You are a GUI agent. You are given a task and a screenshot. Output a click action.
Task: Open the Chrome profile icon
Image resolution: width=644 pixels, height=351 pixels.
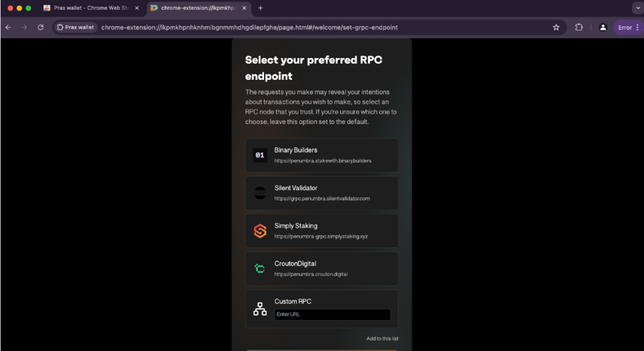[602, 28]
